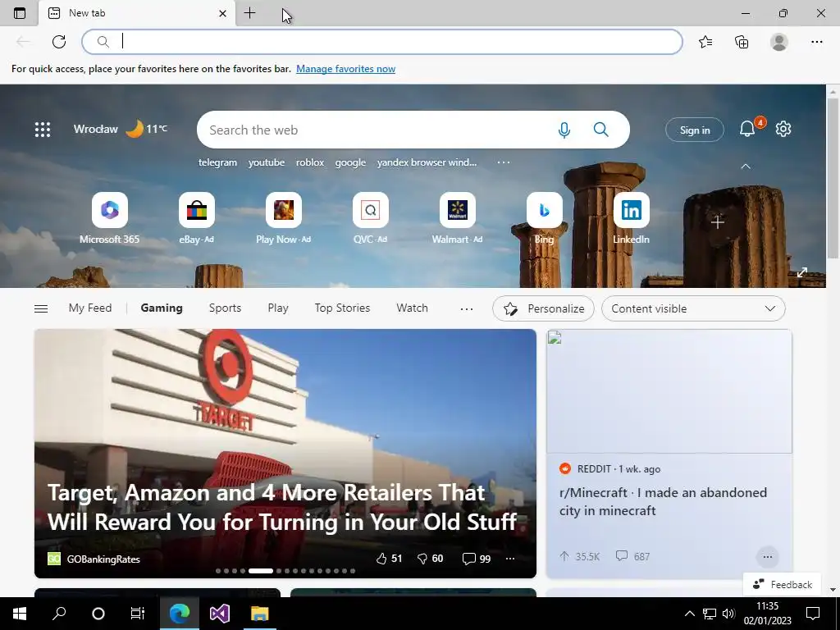Open the Content visible dropdown
This screenshot has height=630, width=840.
coord(693,308)
